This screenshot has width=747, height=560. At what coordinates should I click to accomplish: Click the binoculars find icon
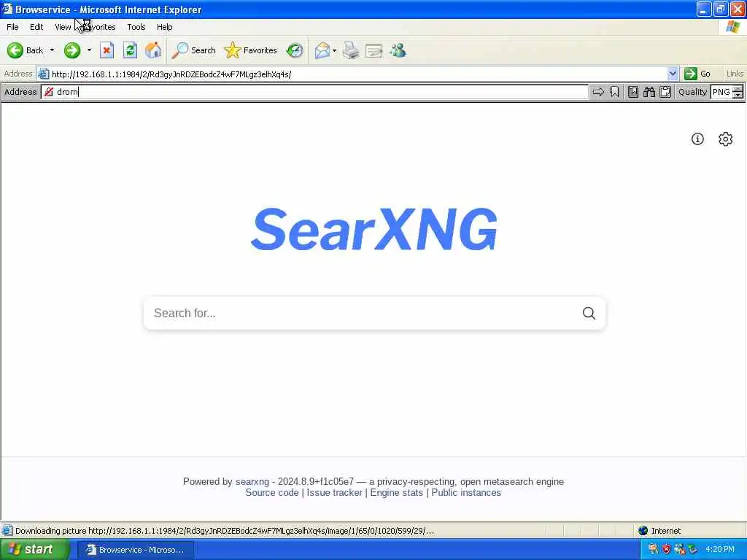pos(649,92)
